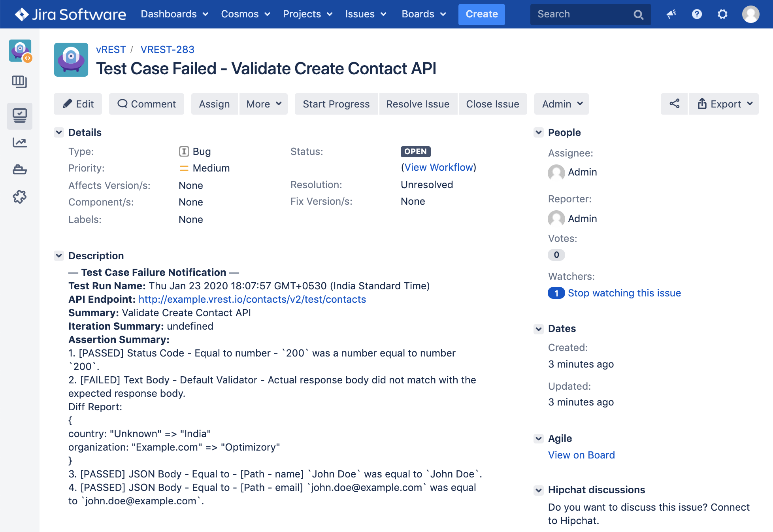Click the View Workflow link
The width and height of the screenshot is (773, 532).
point(439,167)
